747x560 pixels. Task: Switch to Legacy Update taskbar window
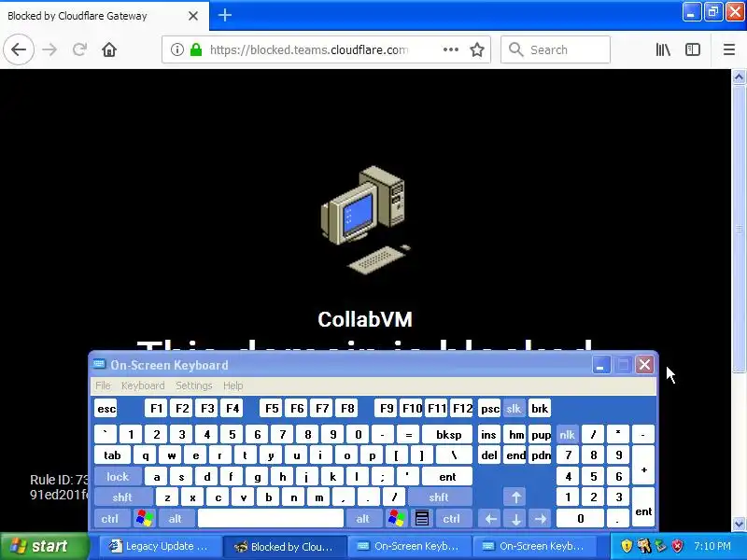[161, 546]
